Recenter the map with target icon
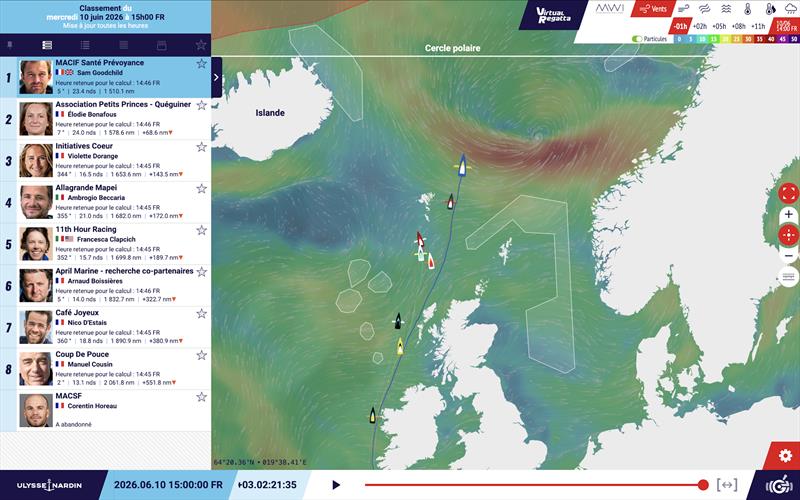This screenshot has width=800, height=500. point(788,235)
